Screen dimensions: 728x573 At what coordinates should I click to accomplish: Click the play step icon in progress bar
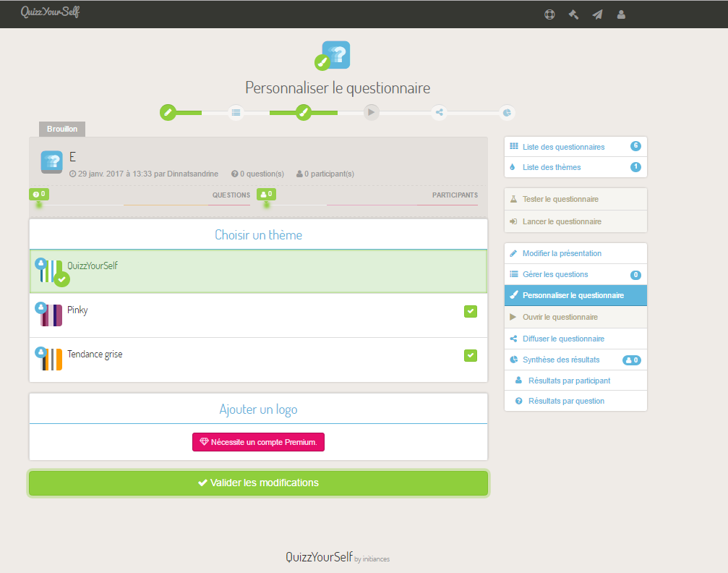click(x=371, y=112)
